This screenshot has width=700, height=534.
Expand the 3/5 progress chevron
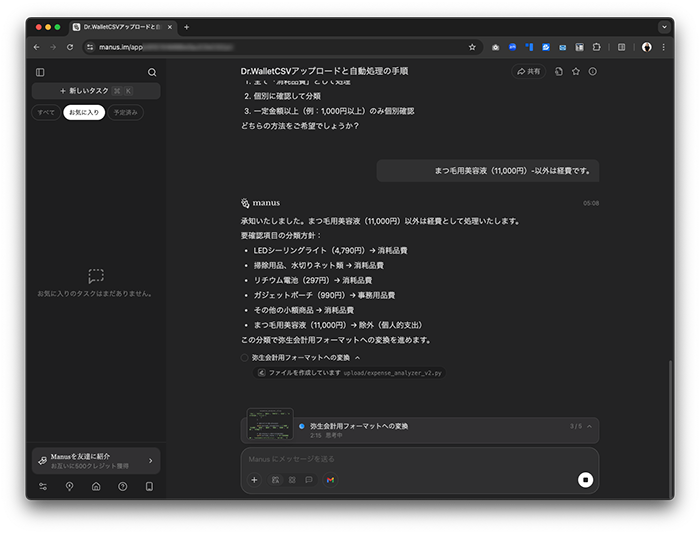point(589,426)
